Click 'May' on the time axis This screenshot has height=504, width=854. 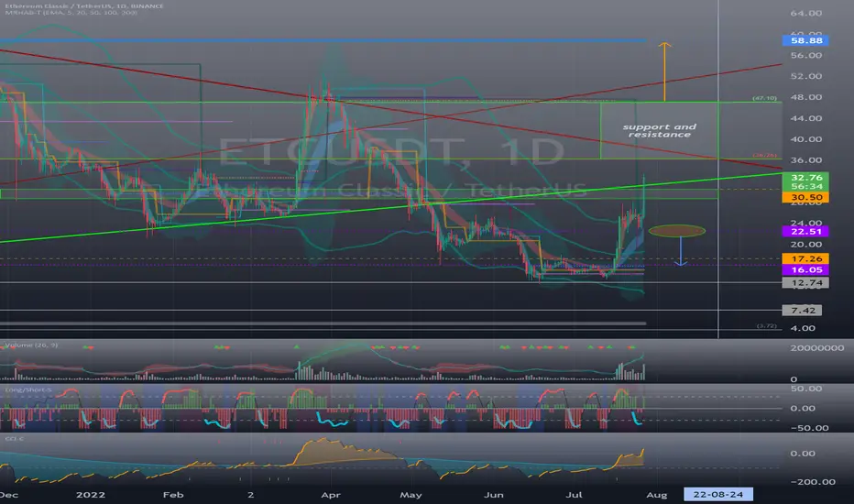[x=411, y=495]
